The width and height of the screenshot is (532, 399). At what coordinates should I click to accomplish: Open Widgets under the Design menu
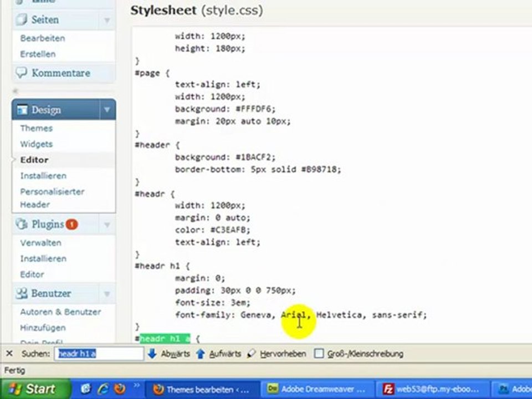click(x=37, y=144)
